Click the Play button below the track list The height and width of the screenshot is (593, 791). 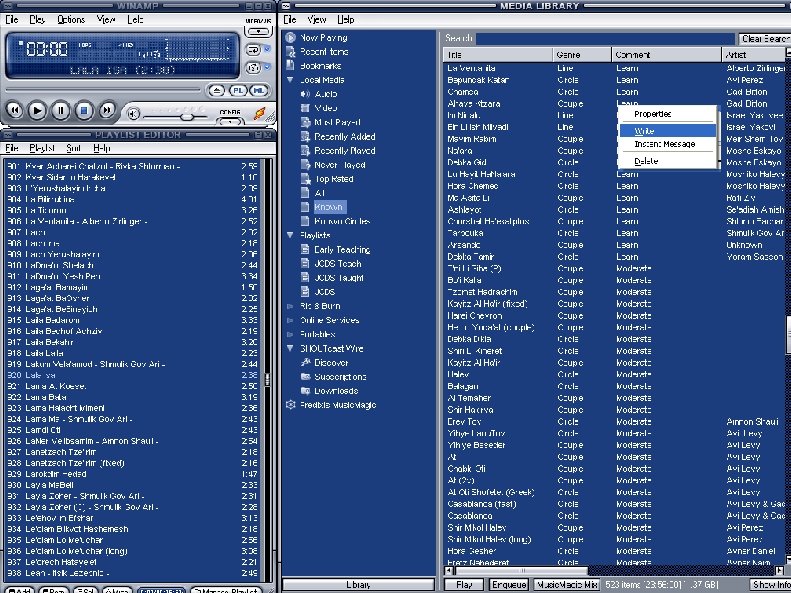[464, 585]
